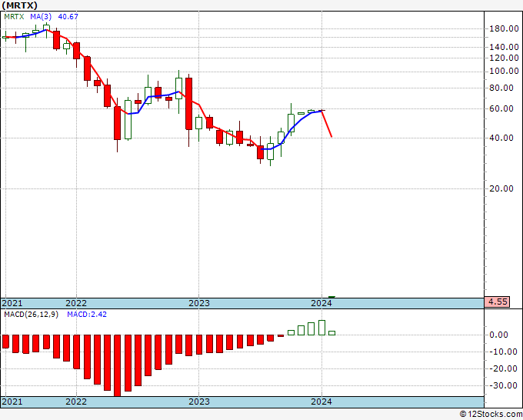Click the lowest red MACD bar in 2022
The height and width of the screenshot is (420, 523).
(x=117, y=365)
